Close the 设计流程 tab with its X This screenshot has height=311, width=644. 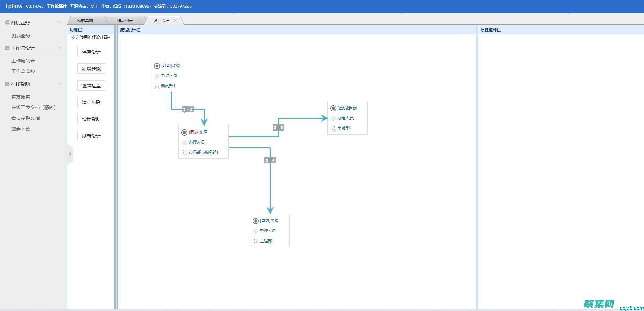tap(175, 21)
